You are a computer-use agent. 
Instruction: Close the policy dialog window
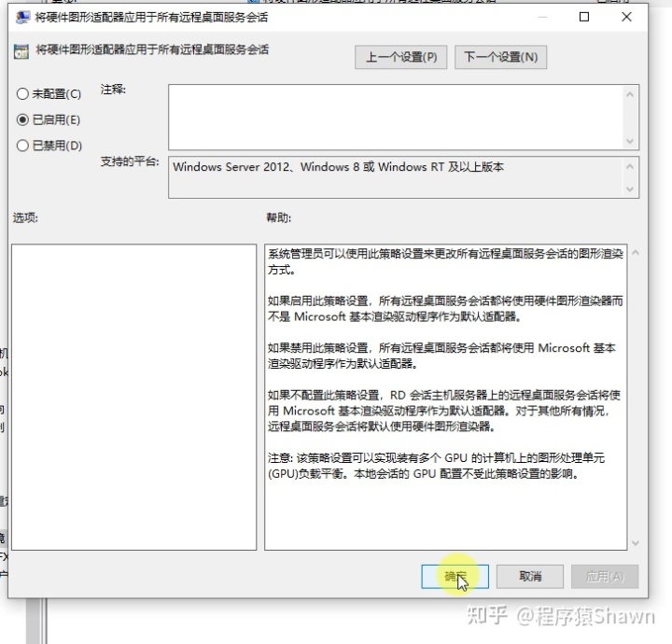[626, 17]
